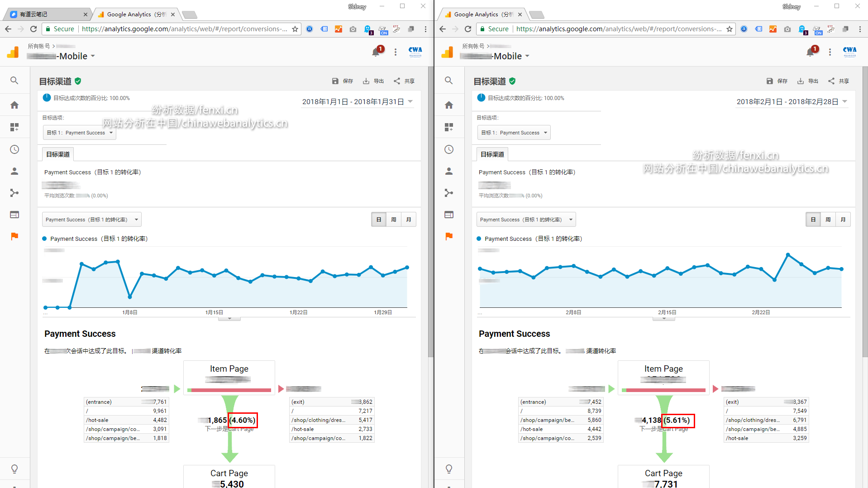
Task: Open goal option dropdown in right window
Action: point(514,133)
